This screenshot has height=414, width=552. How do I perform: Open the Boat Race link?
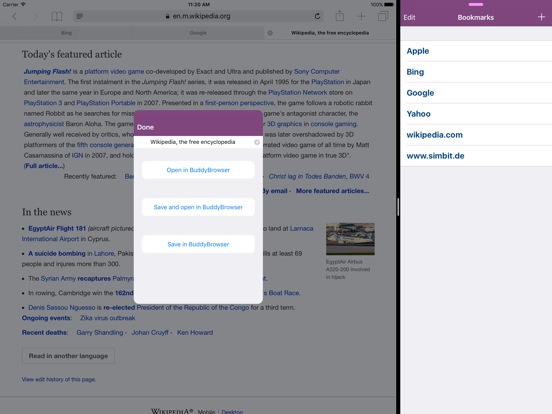(283, 293)
